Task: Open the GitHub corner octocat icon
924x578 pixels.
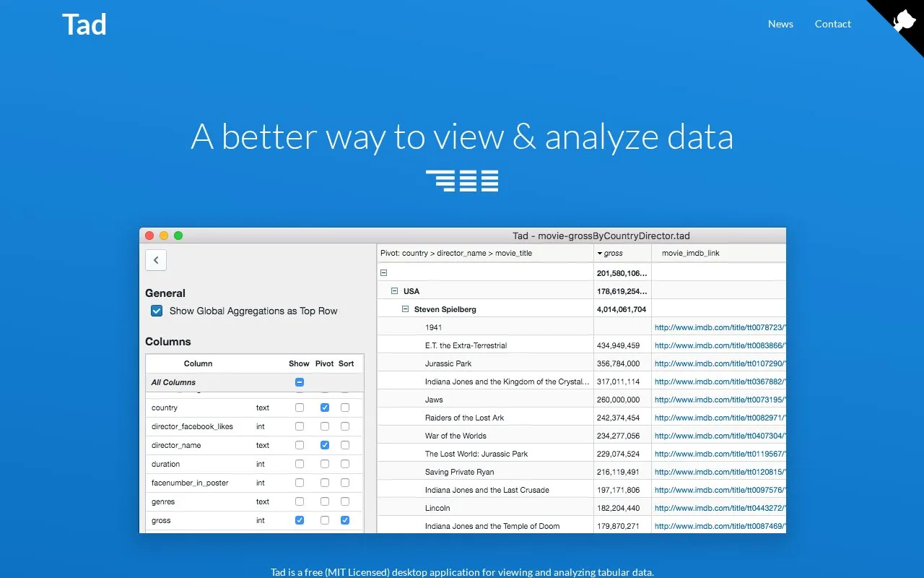Action: [x=904, y=20]
